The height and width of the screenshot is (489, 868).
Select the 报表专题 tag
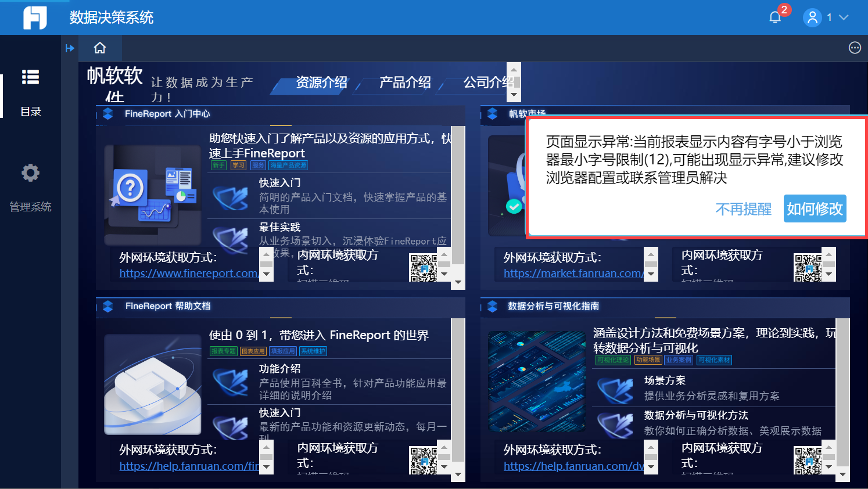224,351
